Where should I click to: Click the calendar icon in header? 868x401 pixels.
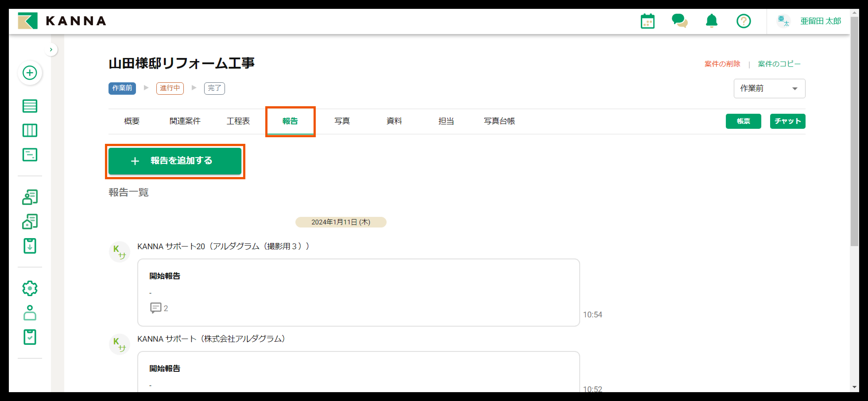647,21
